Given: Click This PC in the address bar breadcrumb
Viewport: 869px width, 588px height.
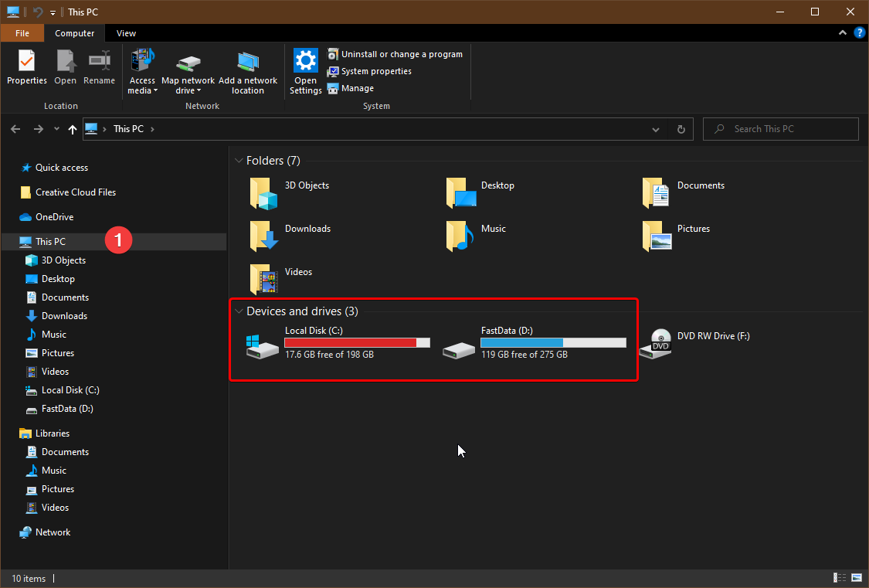Looking at the screenshot, I should coord(128,129).
